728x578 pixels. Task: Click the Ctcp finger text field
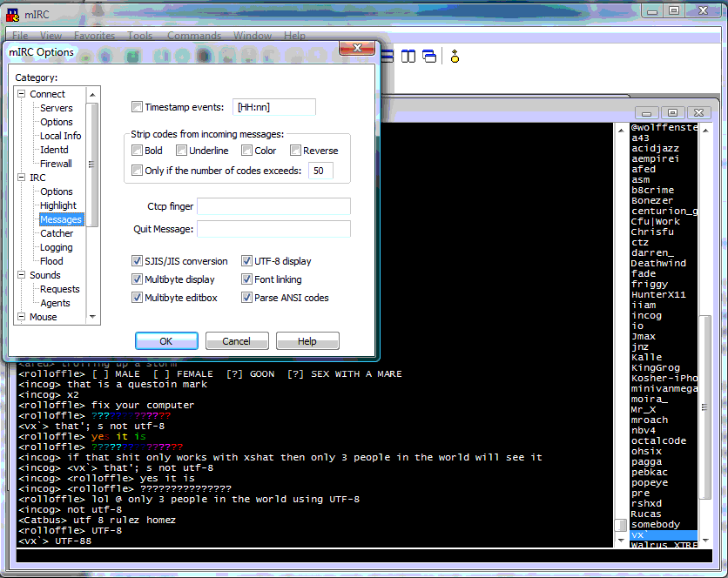(x=274, y=206)
